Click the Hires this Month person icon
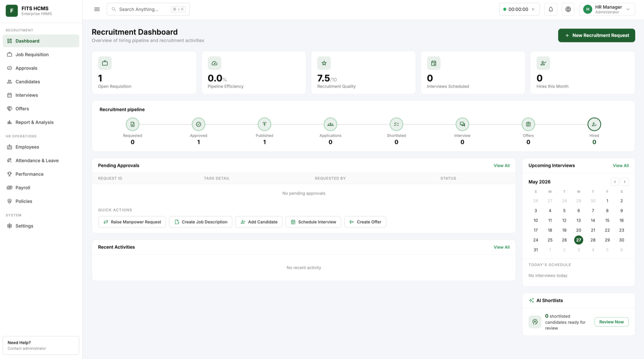The height and width of the screenshot is (359, 644). coord(543,63)
